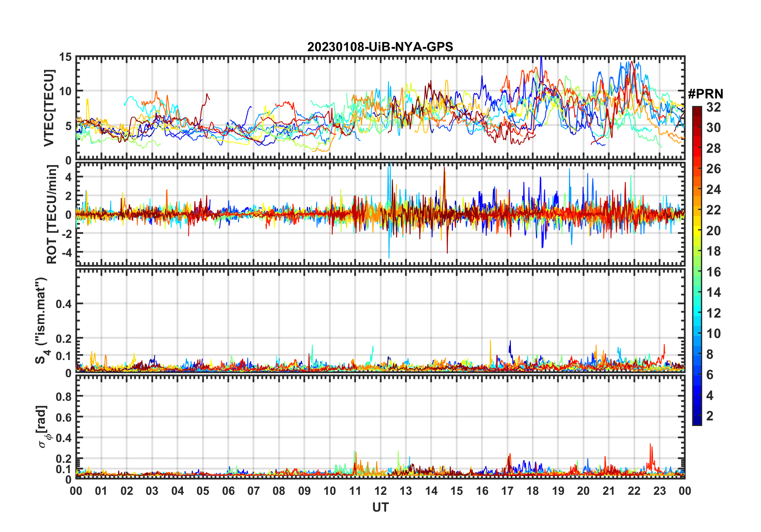Image resolution: width=761 pixels, height=532 pixels.
Task: Click the VTEC y-axis tick 15
Action: point(65,57)
